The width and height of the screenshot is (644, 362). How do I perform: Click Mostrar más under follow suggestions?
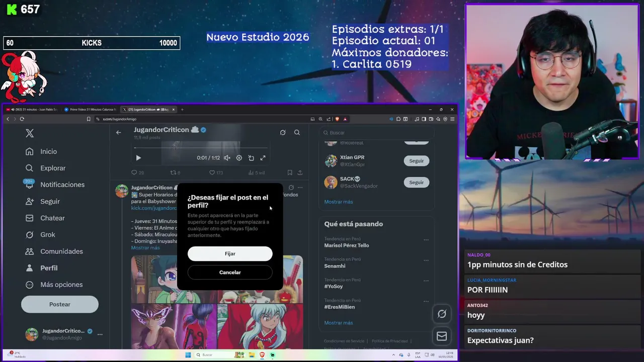pos(339,202)
